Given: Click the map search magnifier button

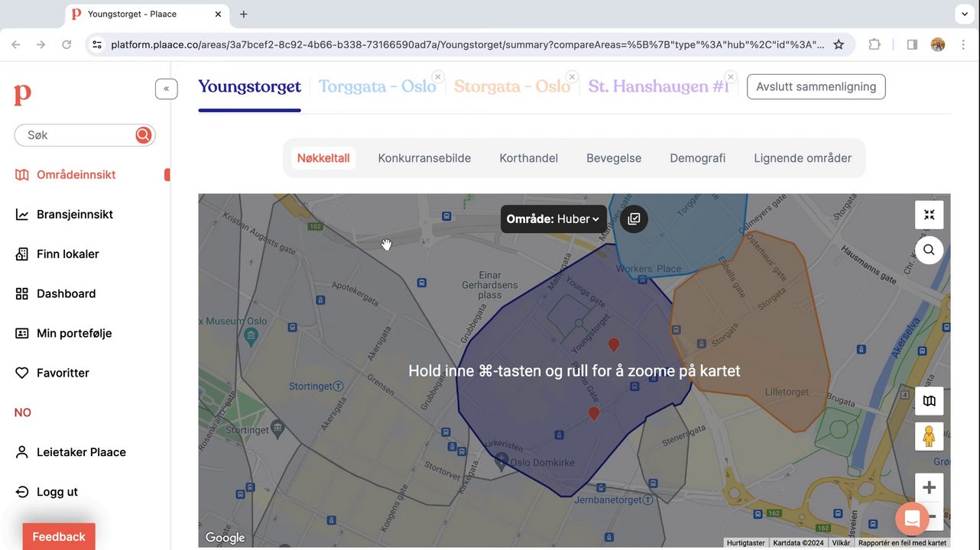Looking at the screenshot, I should 930,250.
